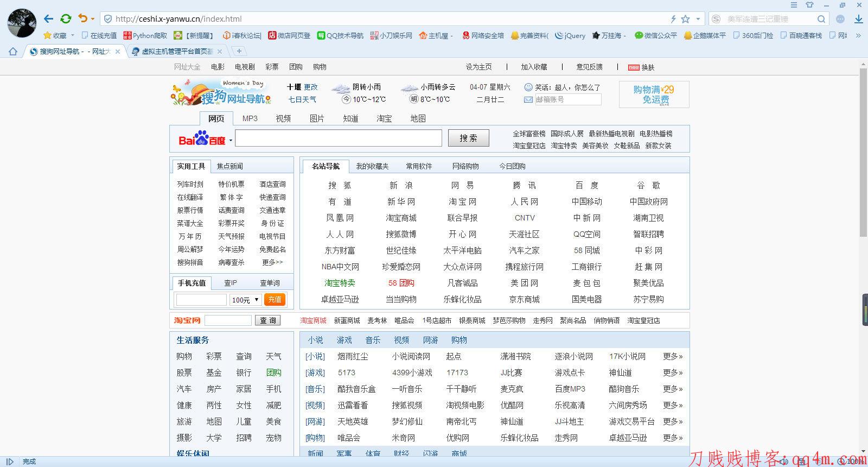Switch to the 今日团购 tab
Image resolution: width=868 pixels, height=467 pixels.
512,166
